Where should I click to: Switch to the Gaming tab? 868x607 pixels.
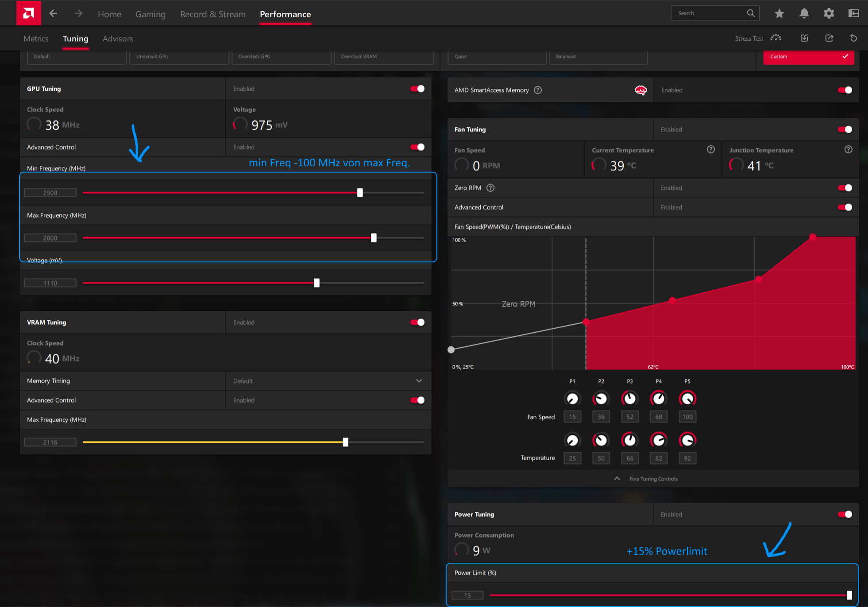point(150,14)
